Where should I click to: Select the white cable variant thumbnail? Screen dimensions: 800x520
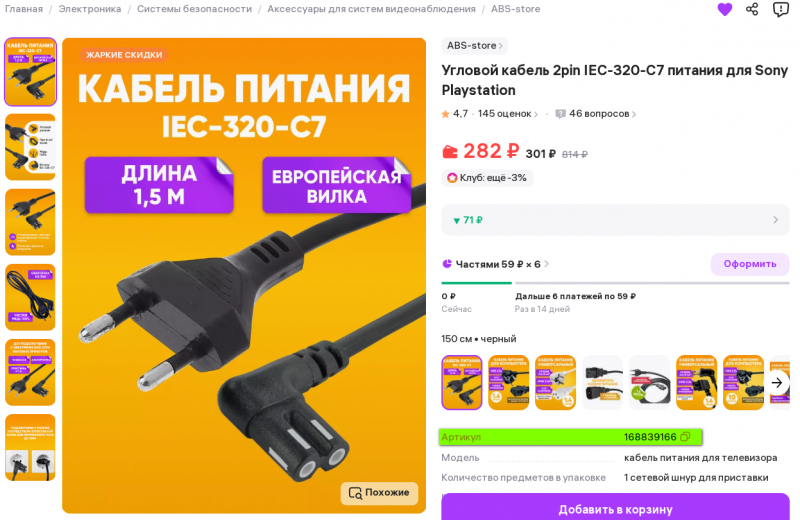click(x=555, y=383)
